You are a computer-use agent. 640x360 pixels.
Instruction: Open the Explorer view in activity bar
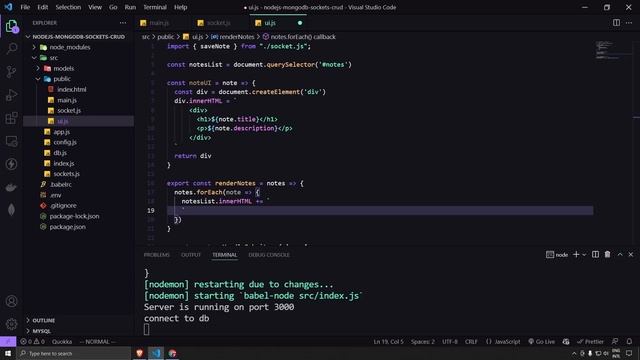[11, 27]
